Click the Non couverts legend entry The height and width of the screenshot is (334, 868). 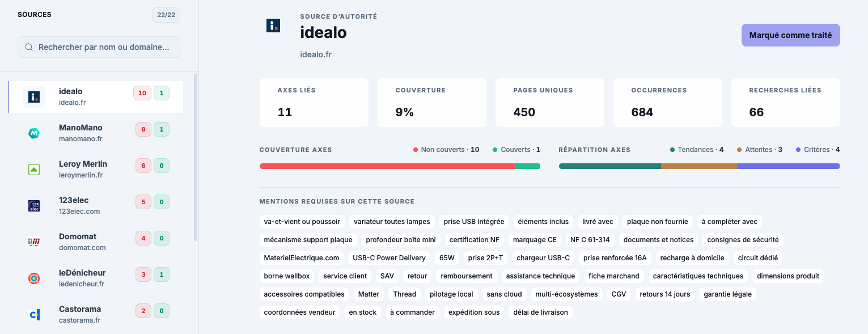[446, 150]
